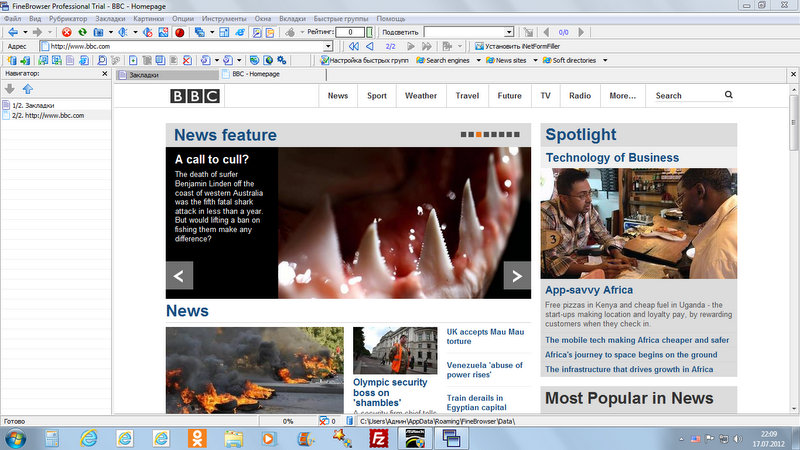The image size is (800, 450).
Task: Click Установить iNetFormFiller button
Action: pyautogui.click(x=517, y=46)
